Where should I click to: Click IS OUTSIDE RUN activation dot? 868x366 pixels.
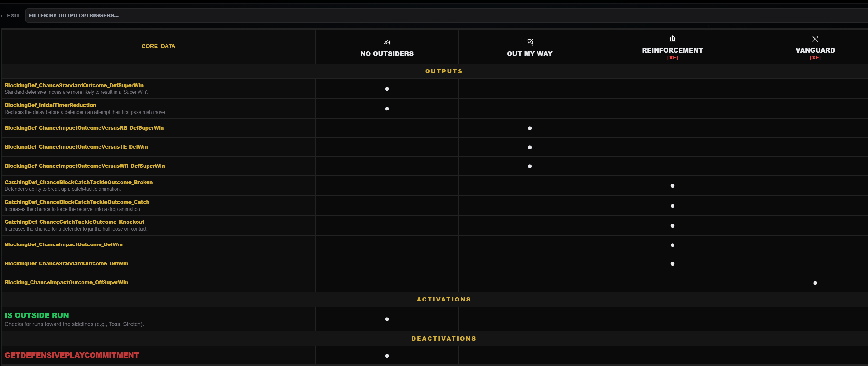tap(387, 319)
